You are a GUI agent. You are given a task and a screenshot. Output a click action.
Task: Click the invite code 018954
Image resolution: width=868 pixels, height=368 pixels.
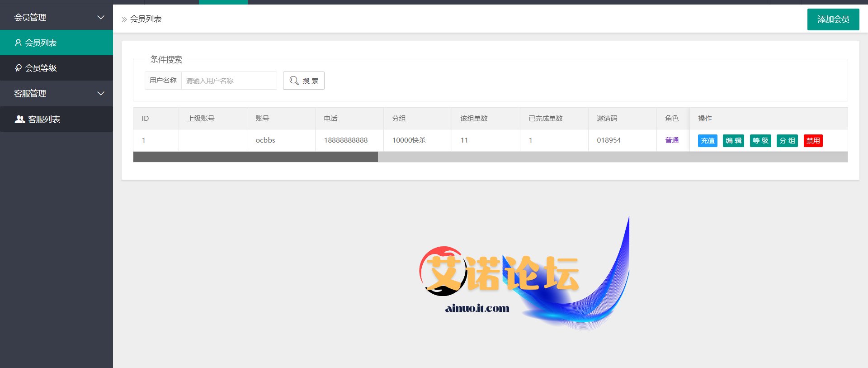[609, 140]
